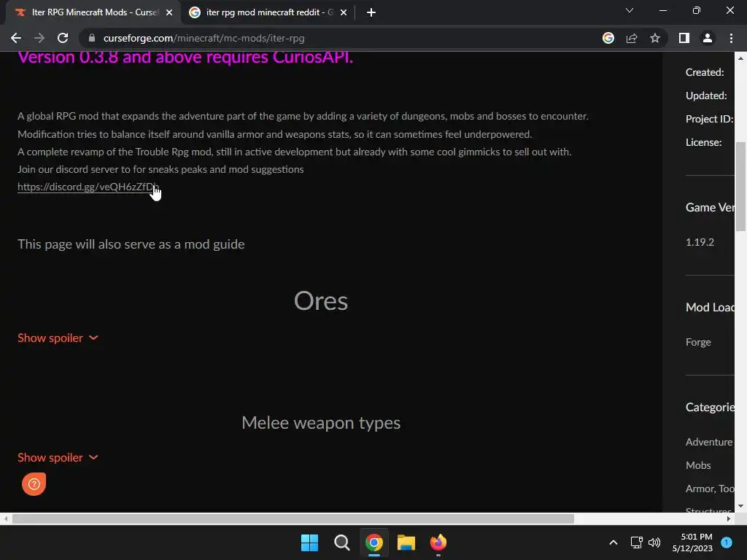Viewport: 747px width, 560px height.
Task: Click the horizontal page scrollbar thumb
Action: pos(293,518)
